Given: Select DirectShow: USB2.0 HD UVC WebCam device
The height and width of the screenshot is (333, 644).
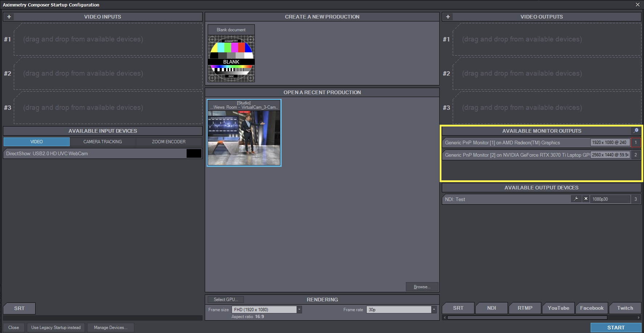Looking at the screenshot, I should click(103, 153).
